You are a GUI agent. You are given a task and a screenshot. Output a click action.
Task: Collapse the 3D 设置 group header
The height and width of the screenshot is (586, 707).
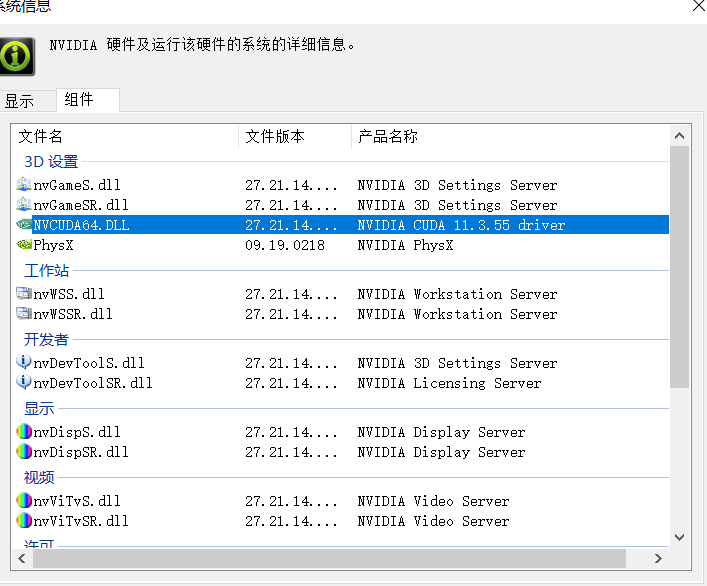click(51, 161)
